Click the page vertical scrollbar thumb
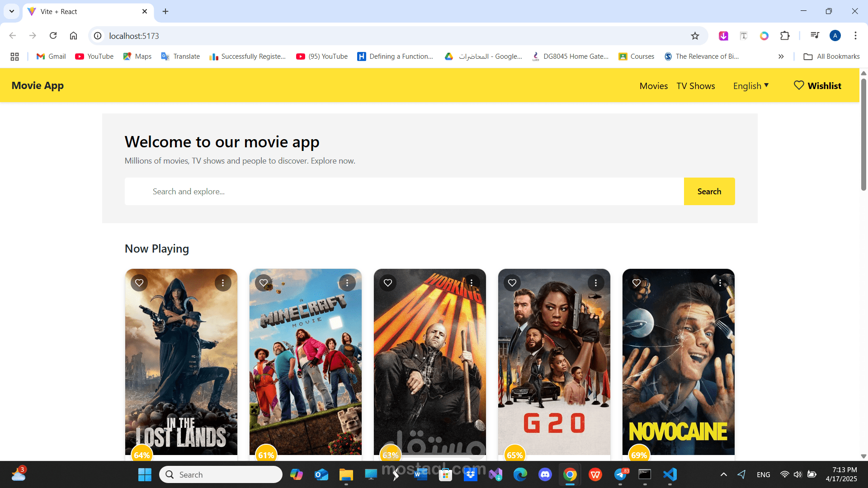This screenshot has width=868, height=488. point(863,135)
